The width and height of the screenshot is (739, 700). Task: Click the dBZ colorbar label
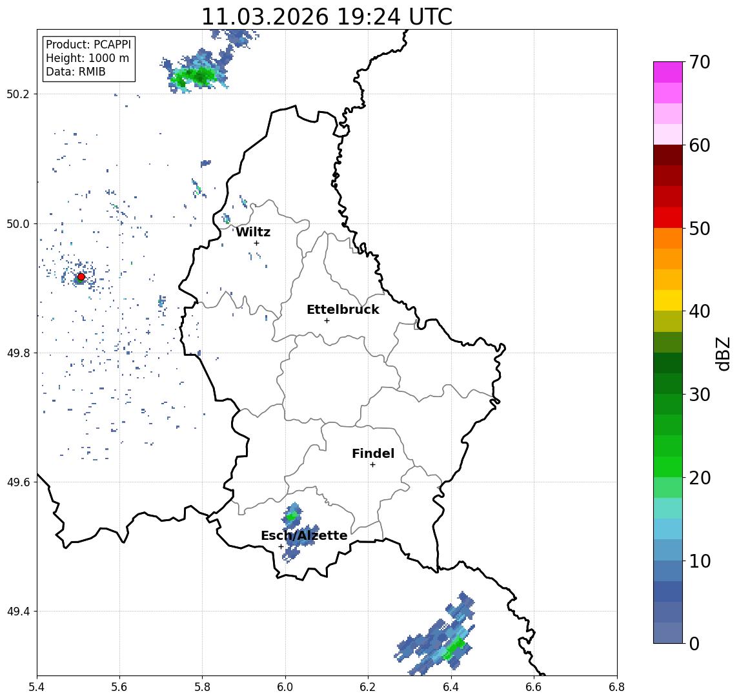(x=723, y=354)
